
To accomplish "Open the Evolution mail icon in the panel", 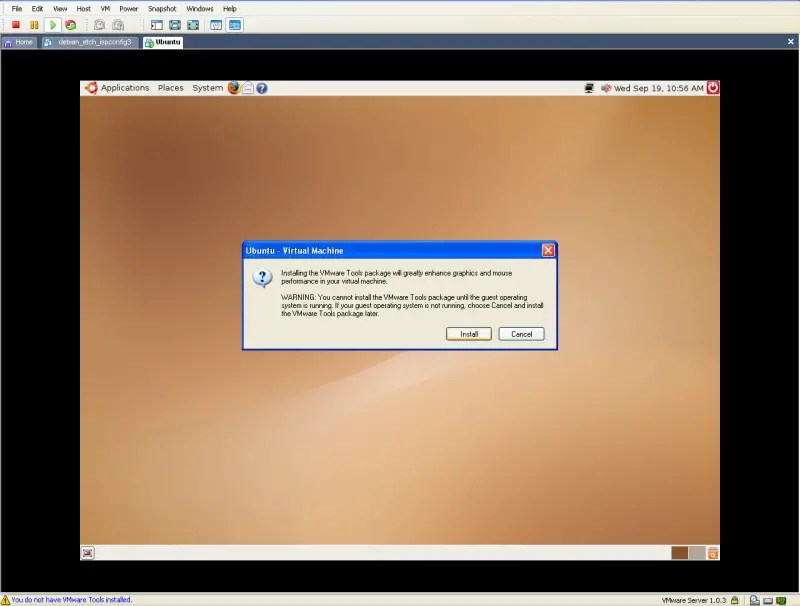I will pyautogui.click(x=247, y=88).
